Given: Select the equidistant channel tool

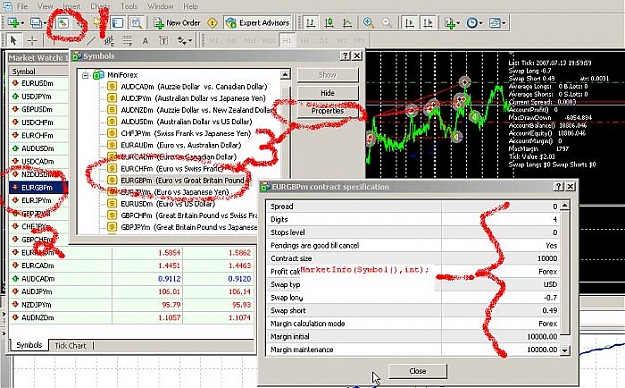Looking at the screenshot, I should [x=108, y=40].
